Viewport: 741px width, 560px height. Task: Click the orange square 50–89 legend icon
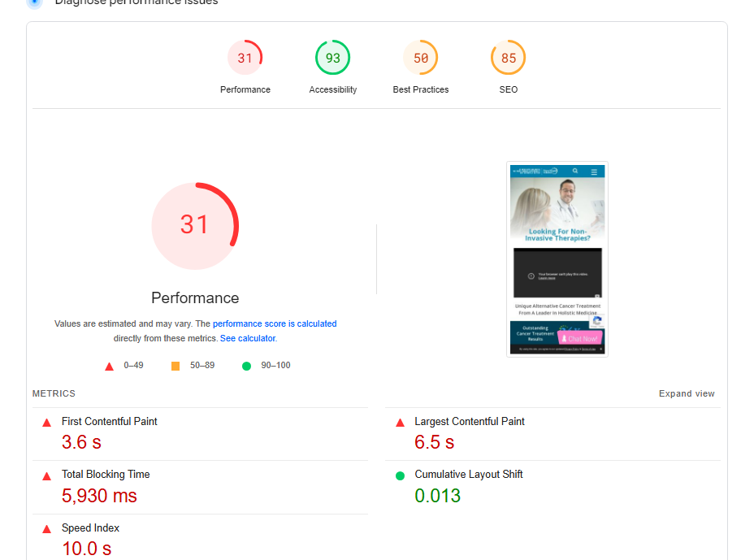(175, 367)
